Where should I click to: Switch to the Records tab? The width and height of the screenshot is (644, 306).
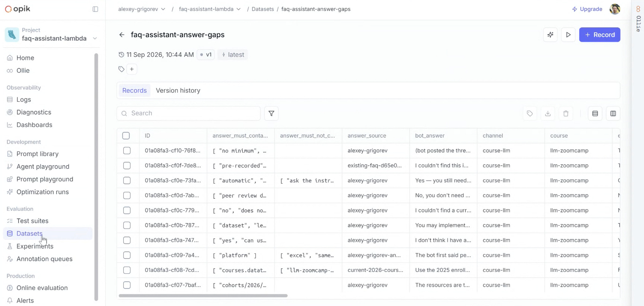click(x=134, y=91)
